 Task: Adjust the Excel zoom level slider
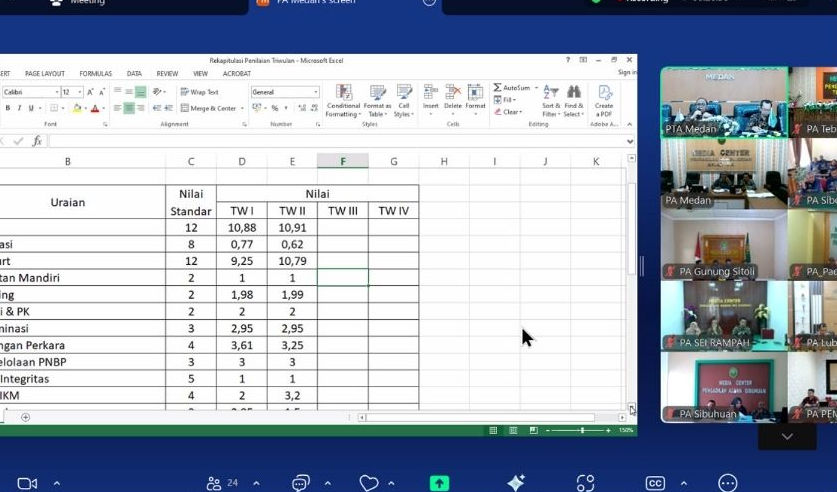(583, 430)
